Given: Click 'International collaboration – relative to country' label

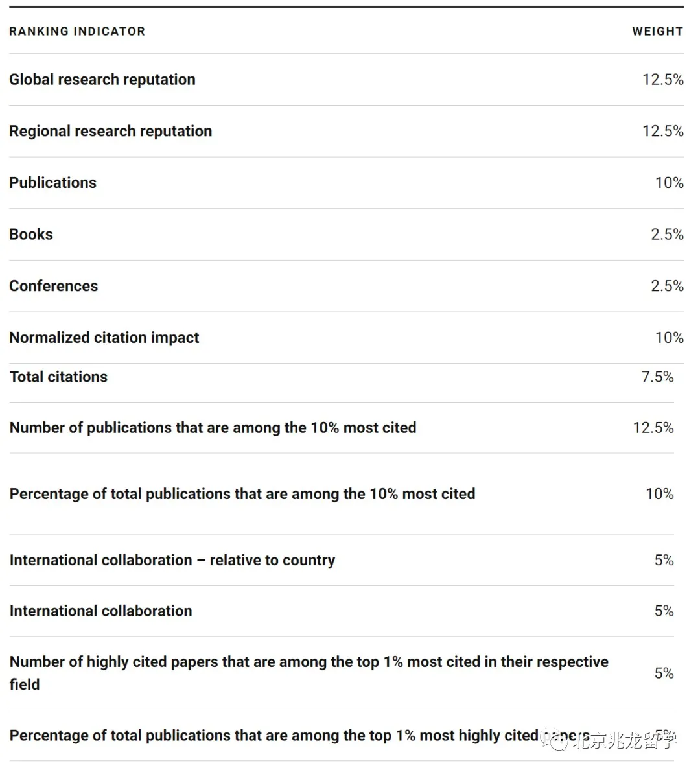Looking at the screenshot, I should pyautogui.click(x=172, y=560).
